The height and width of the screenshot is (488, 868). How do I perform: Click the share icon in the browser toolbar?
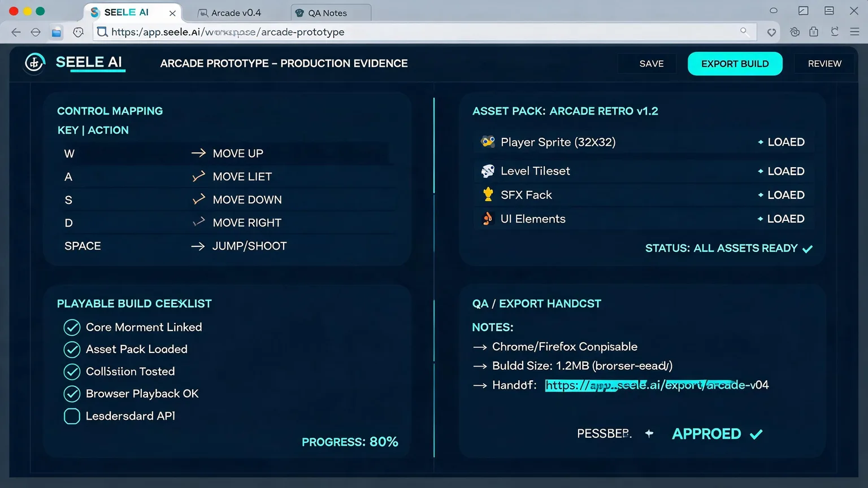point(814,32)
